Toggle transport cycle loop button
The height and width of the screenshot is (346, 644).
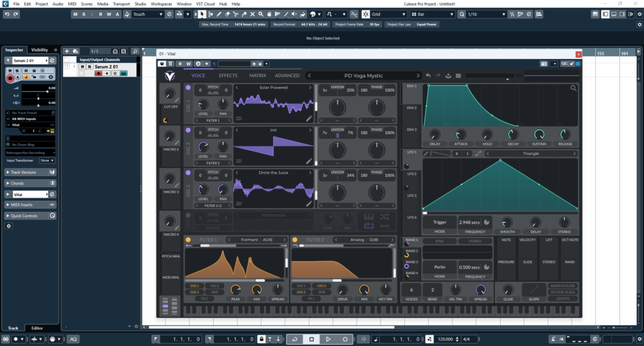(294, 339)
